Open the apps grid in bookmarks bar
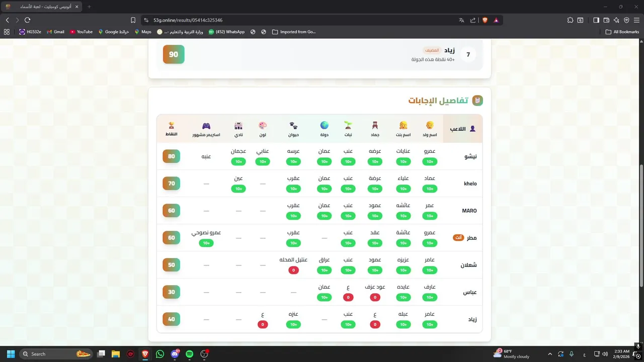Viewport: 644px width, 362px height. (7, 32)
